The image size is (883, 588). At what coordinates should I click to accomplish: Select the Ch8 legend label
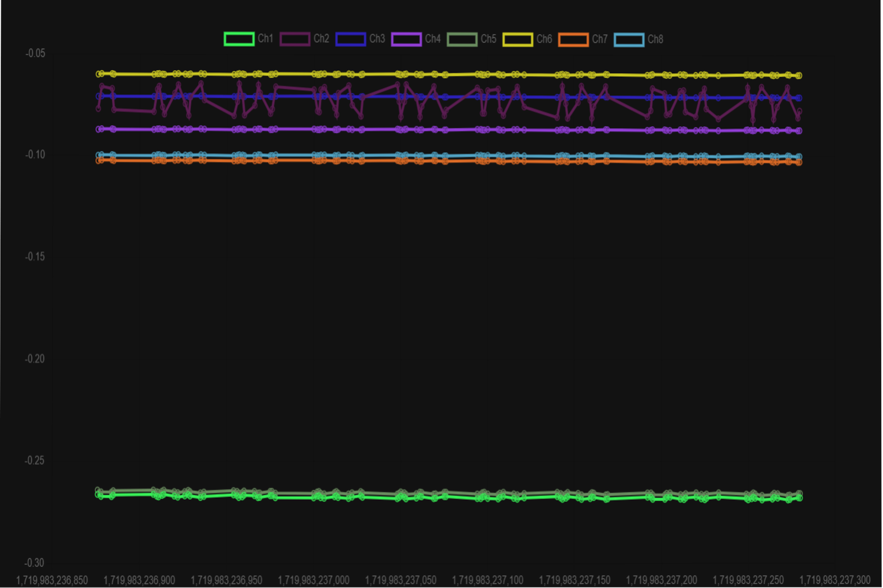657,39
